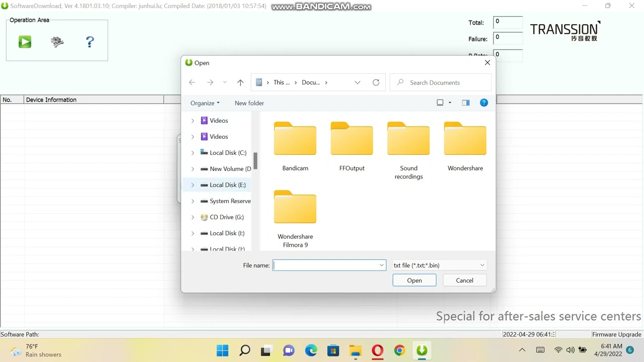The width and height of the screenshot is (644, 362).
Task: Select the Wondershare Filmora 9 folder
Action: 295,219
